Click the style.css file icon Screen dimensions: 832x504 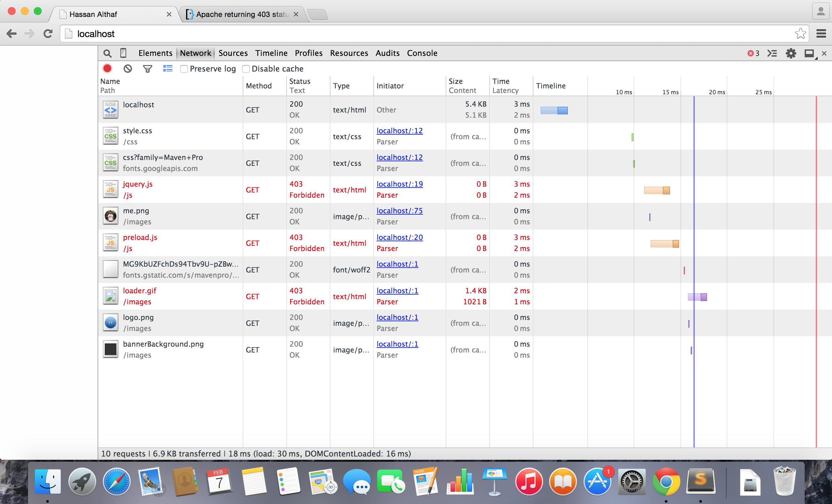110,136
